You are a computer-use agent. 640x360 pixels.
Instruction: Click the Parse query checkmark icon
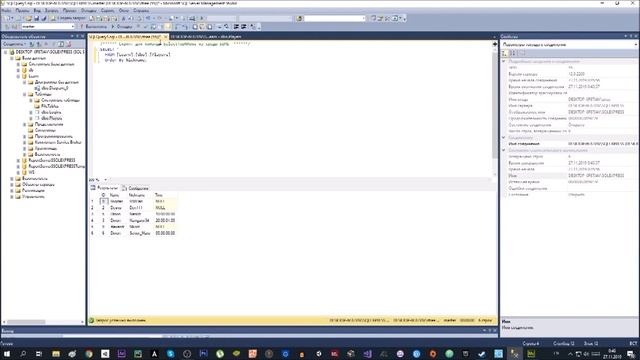click(x=146, y=27)
